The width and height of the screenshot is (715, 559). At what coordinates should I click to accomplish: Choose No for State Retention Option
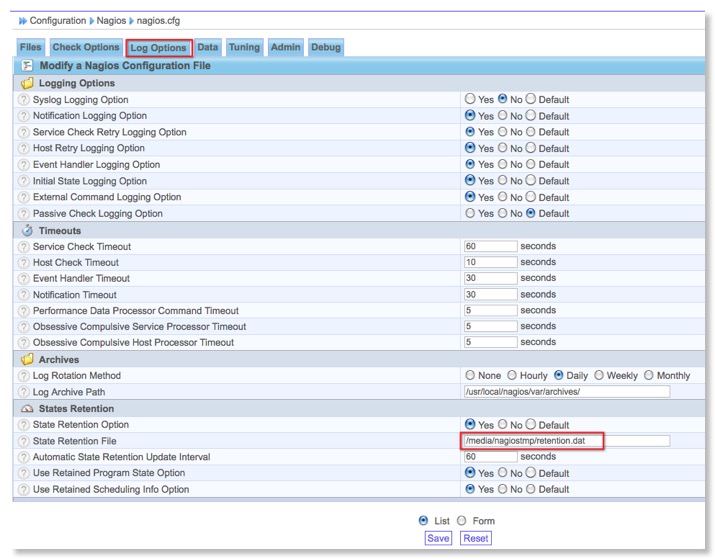503,425
